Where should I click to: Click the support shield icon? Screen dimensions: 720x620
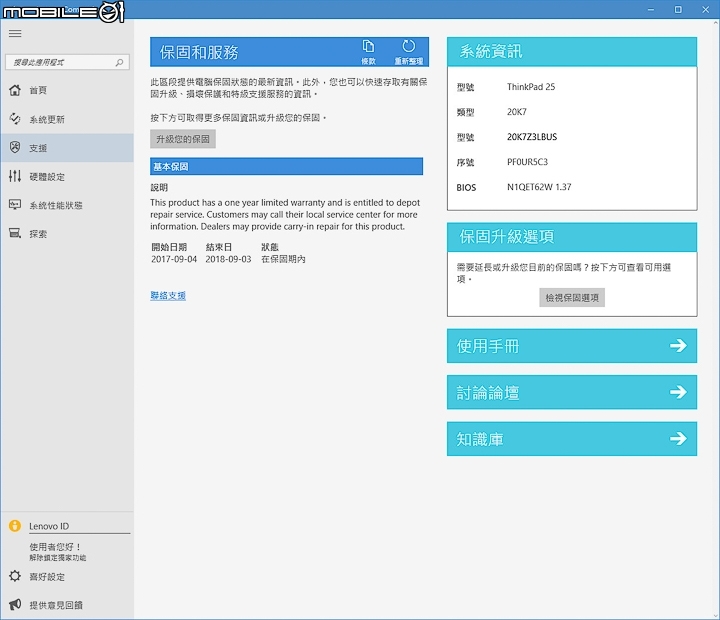[x=15, y=147]
